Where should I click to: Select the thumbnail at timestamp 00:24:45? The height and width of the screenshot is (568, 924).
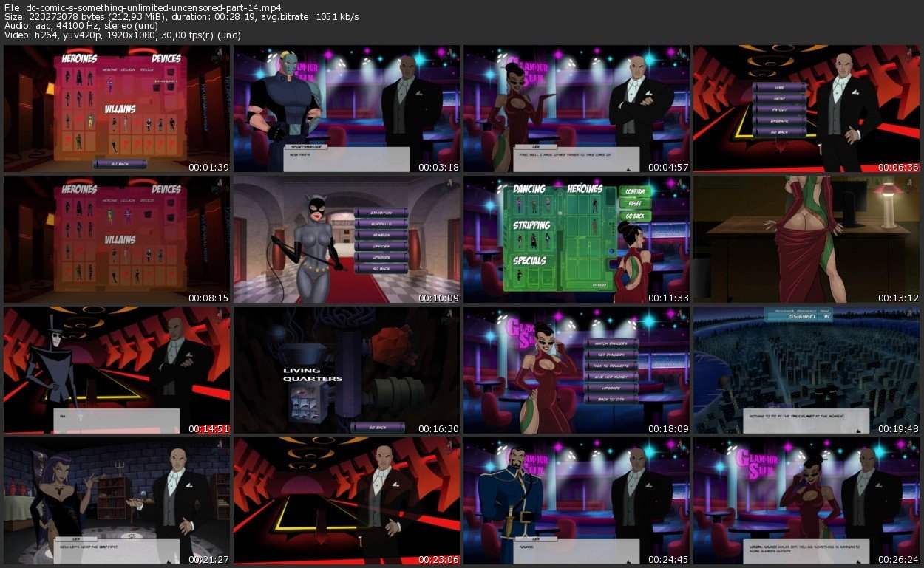click(576, 501)
